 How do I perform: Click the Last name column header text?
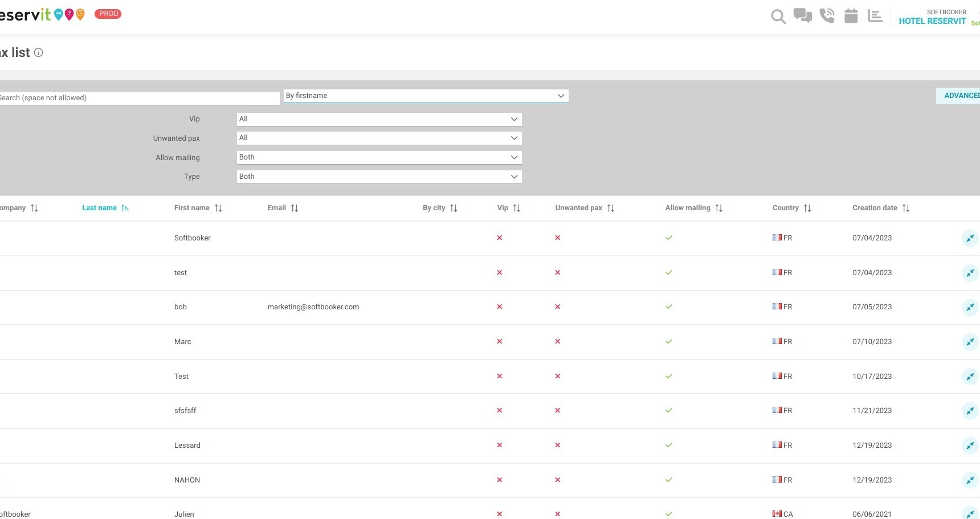[99, 208]
